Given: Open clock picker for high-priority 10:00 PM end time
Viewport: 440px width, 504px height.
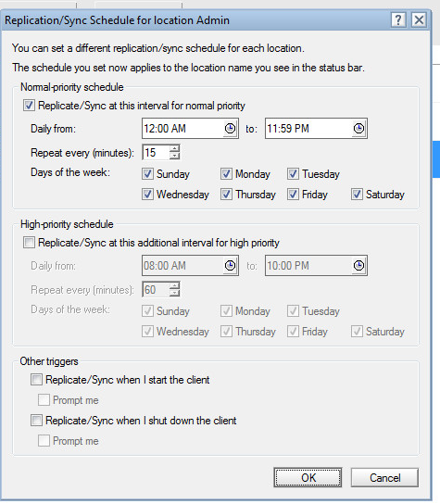Looking at the screenshot, I should point(358,266).
